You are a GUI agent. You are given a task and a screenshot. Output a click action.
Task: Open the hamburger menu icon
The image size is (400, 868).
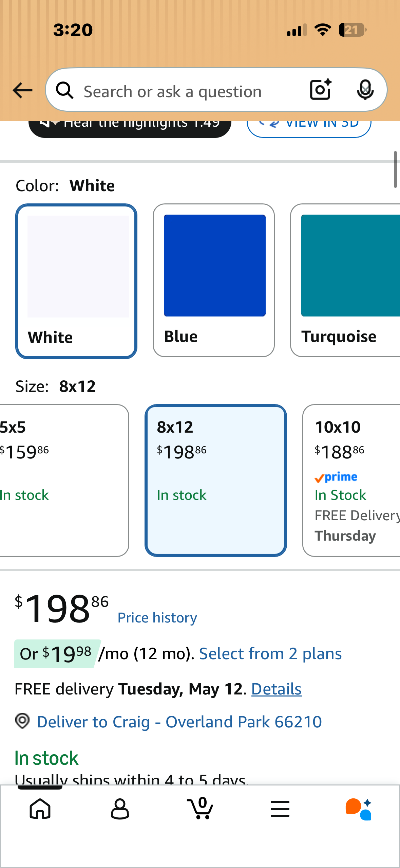point(280,809)
